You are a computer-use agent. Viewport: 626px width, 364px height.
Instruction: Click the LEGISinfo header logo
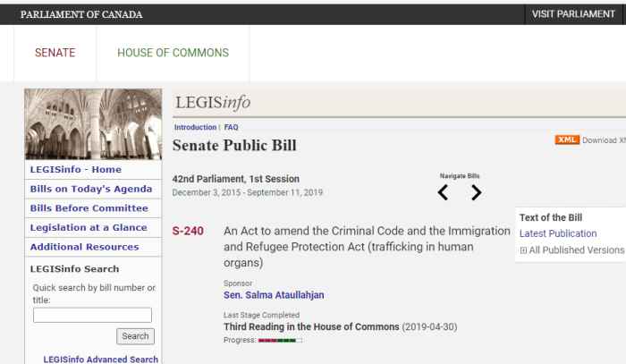point(213,103)
